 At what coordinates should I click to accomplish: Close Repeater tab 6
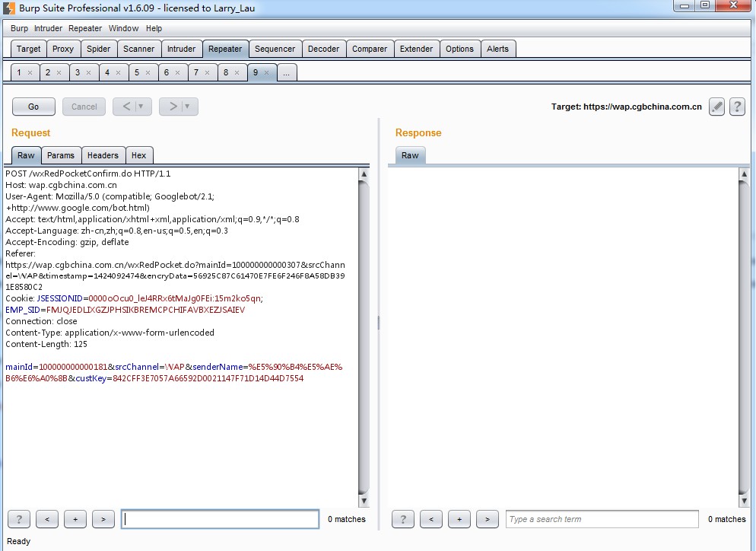coord(177,73)
